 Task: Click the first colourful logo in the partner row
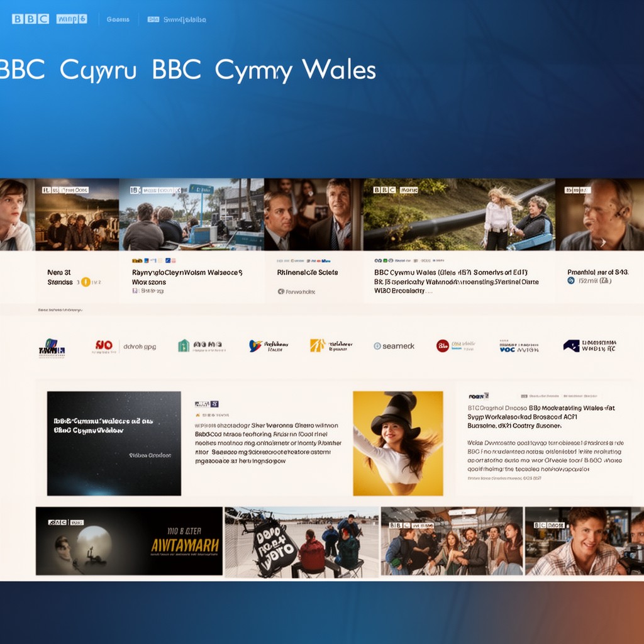pos(52,348)
